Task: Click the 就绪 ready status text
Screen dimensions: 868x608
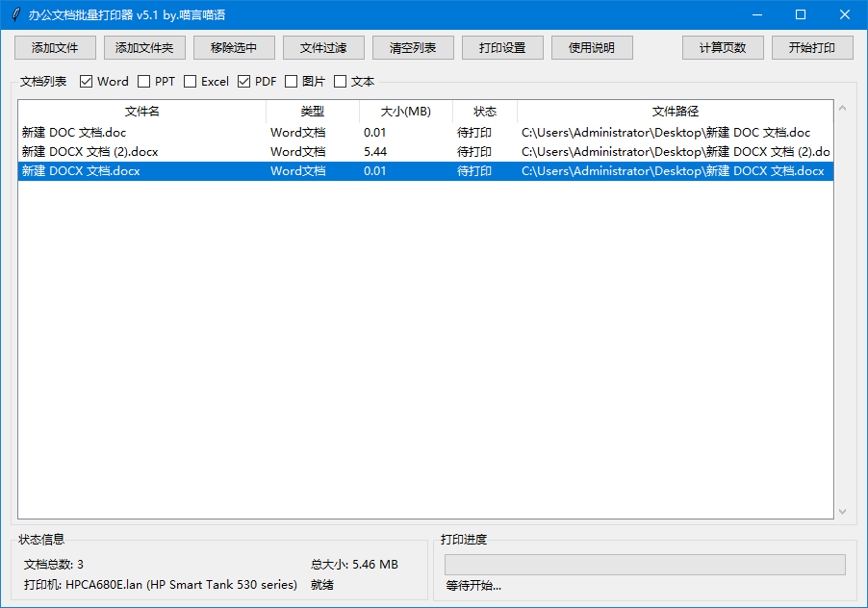Action: click(x=322, y=585)
